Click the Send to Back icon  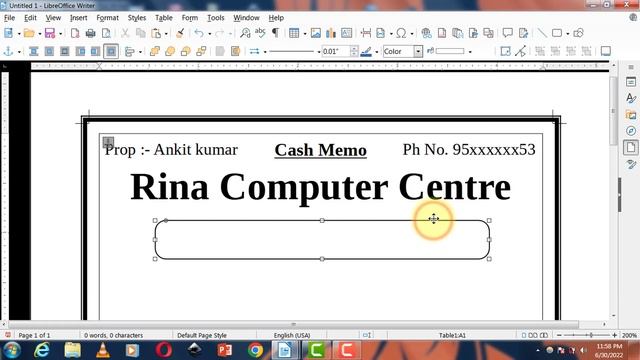201,51
